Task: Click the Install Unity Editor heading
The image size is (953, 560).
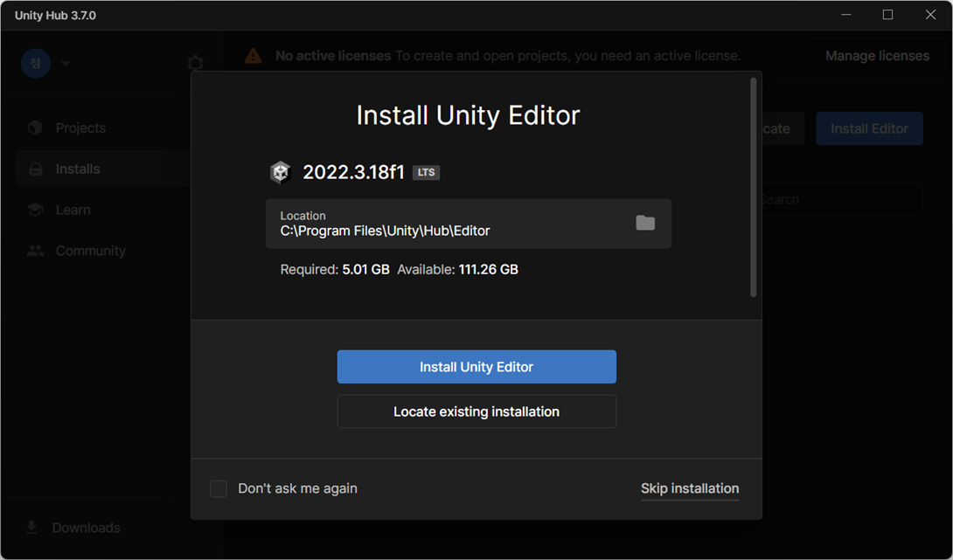Action: click(x=468, y=115)
